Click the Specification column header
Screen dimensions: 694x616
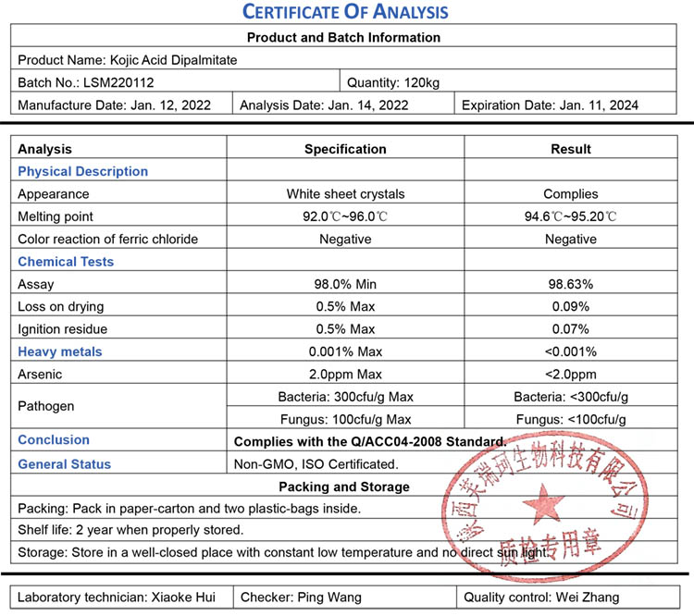click(345, 149)
